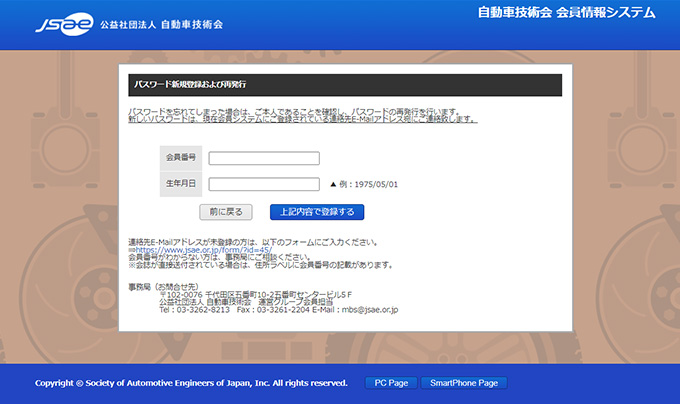Click the copyright notice in the footer
680x404 pixels.
(x=191, y=383)
